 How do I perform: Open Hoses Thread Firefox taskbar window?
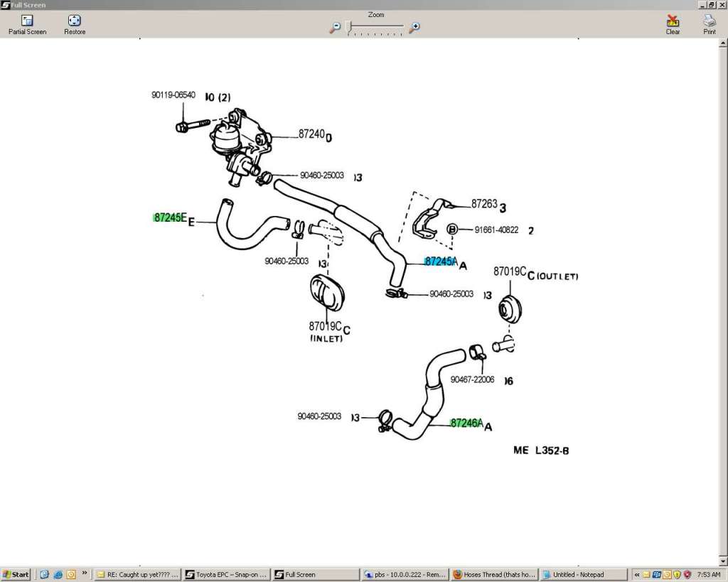[x=494, y=574]
